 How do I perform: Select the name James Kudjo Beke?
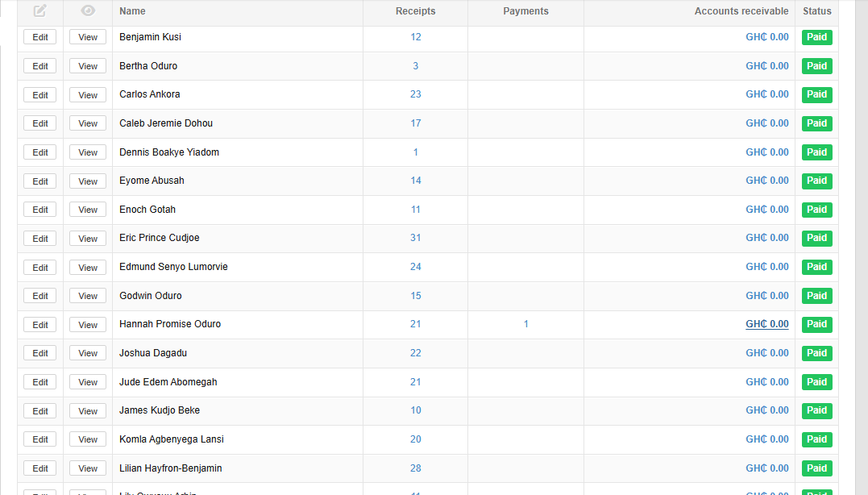point(160,410)
